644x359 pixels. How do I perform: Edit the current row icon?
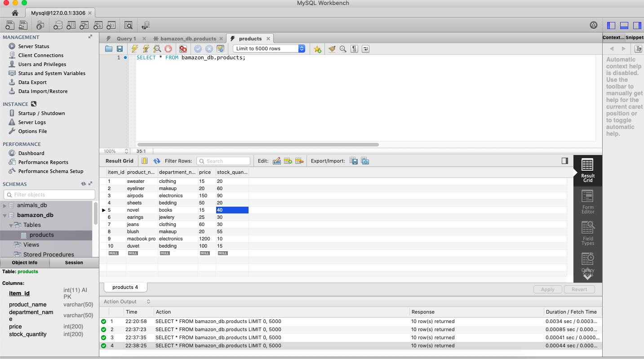277,161
